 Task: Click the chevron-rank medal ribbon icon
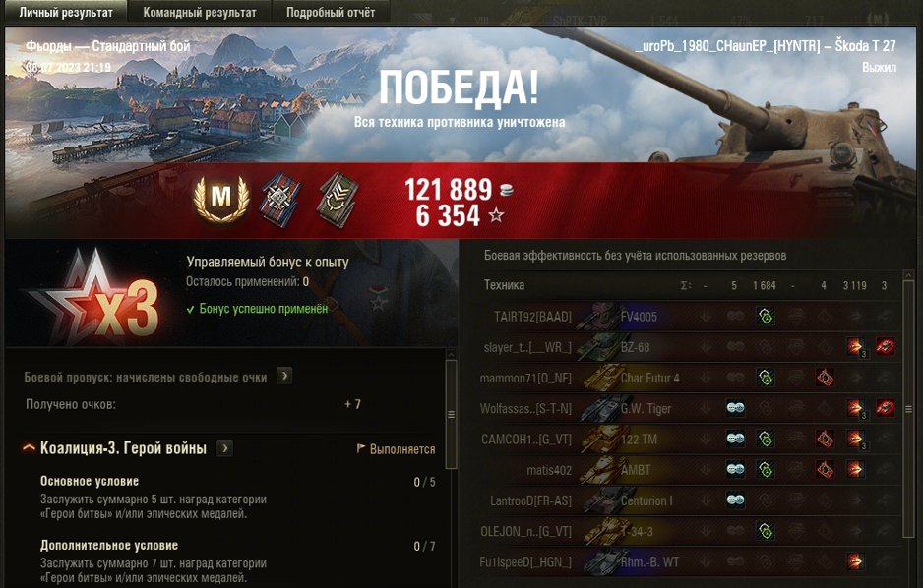tap(338, 199)
